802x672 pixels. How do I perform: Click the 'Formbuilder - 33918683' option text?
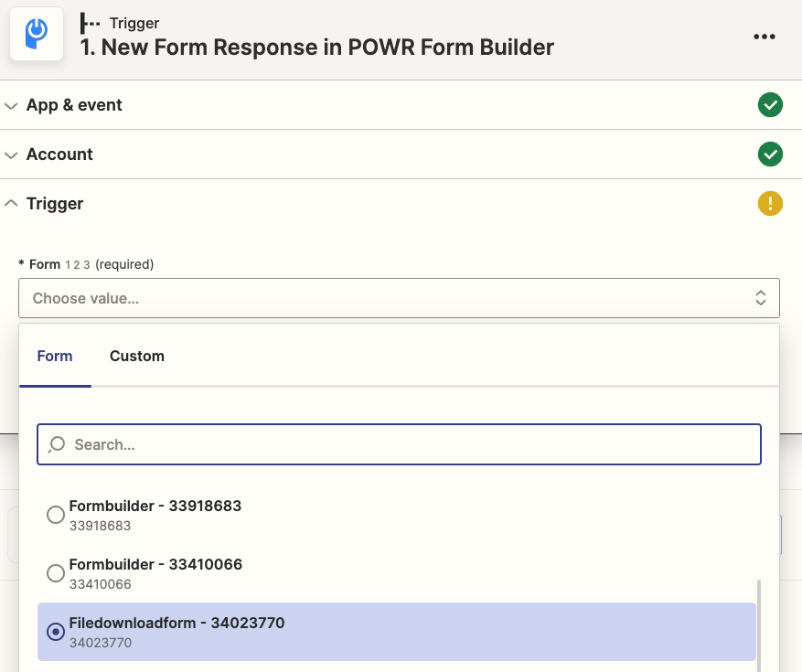point(155,506)
